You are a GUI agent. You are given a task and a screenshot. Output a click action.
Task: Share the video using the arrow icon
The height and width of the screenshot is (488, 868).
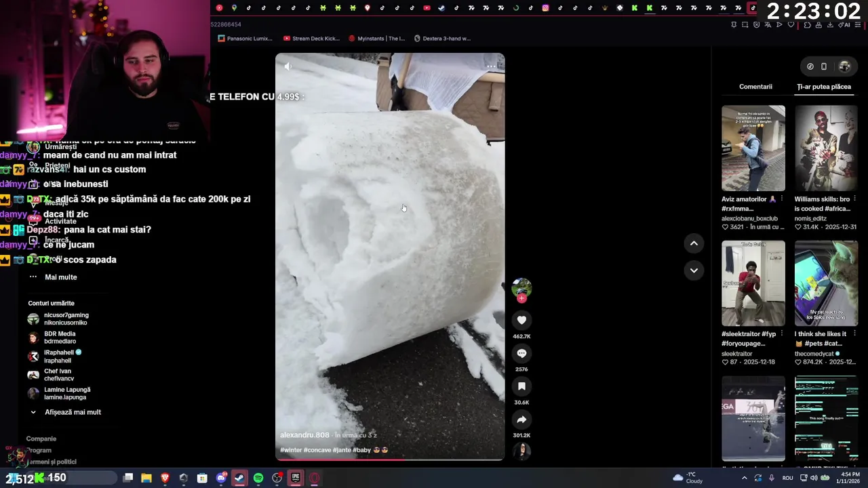coord(521,420)
